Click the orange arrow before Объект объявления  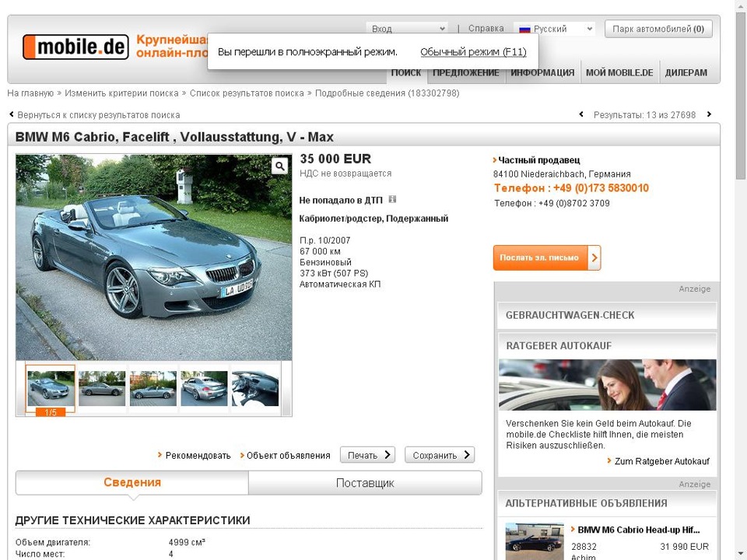point(242,455)
